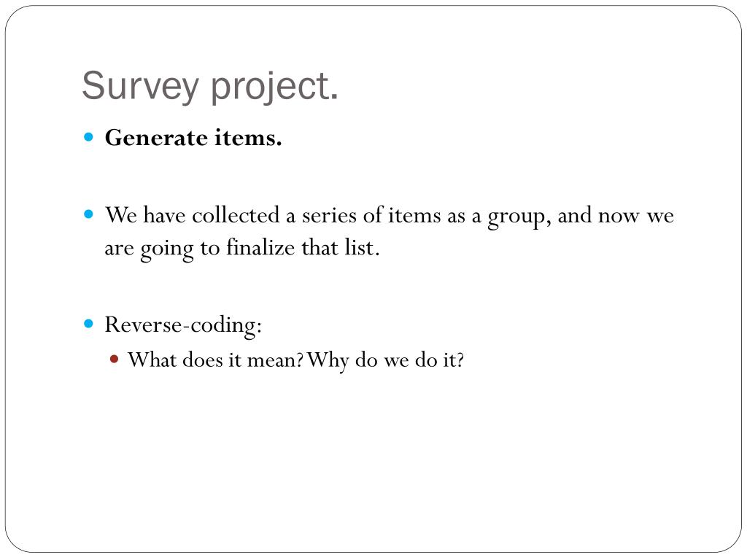The height and width of the screenshot is (560, 747).
Task: Click the word collected in second bullet
Action: coord(236,215)
